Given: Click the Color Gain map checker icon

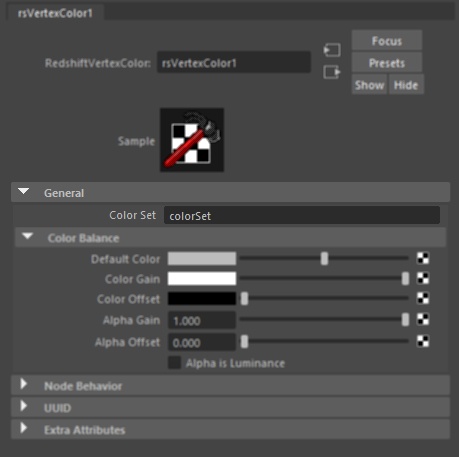Looking at the screenshot, I should click(423, 278).
